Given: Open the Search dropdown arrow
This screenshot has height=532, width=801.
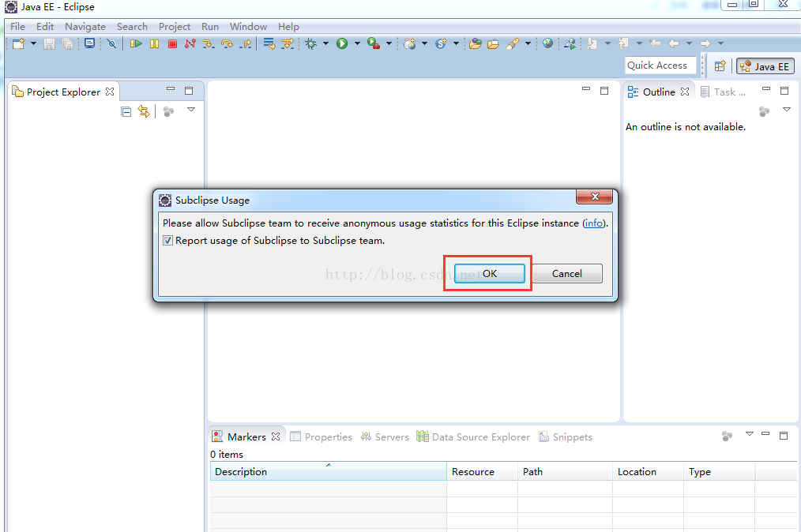Looking at the screenshot, I should coord(528,44).
